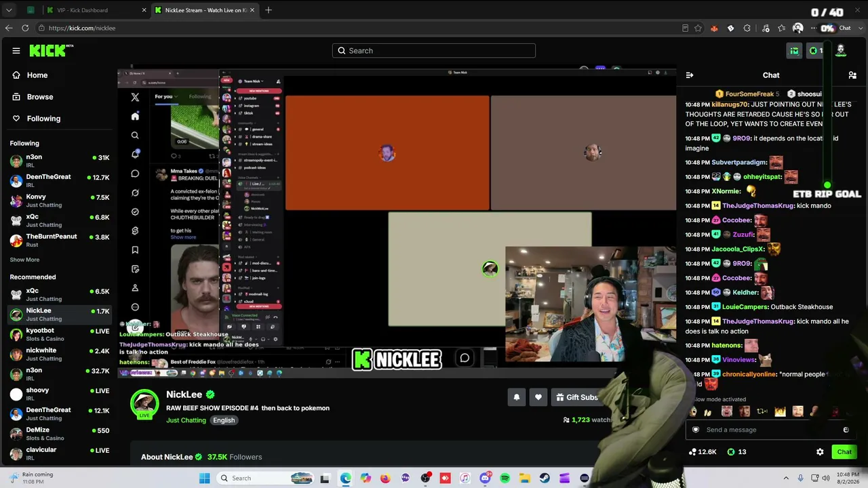
Task: Click the Windows taskbar search box
Action: pos(267,479)
